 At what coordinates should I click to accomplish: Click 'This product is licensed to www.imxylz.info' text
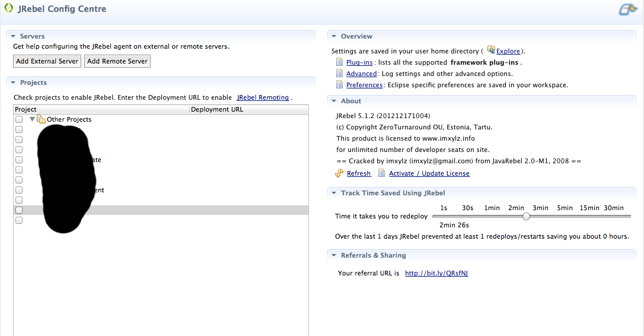coord(406,138)
